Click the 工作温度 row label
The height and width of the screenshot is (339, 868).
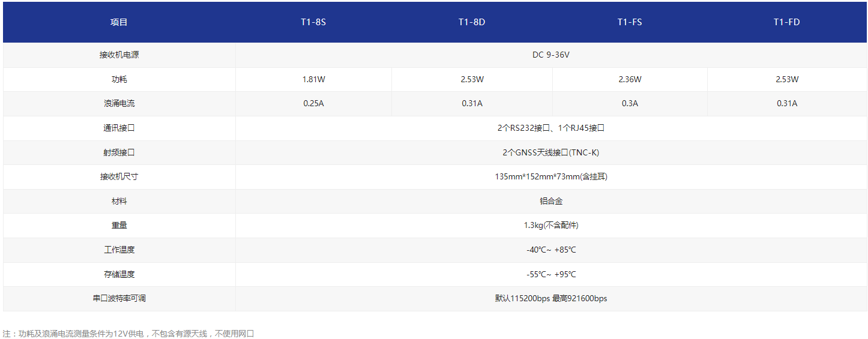[x=119, y=250]
